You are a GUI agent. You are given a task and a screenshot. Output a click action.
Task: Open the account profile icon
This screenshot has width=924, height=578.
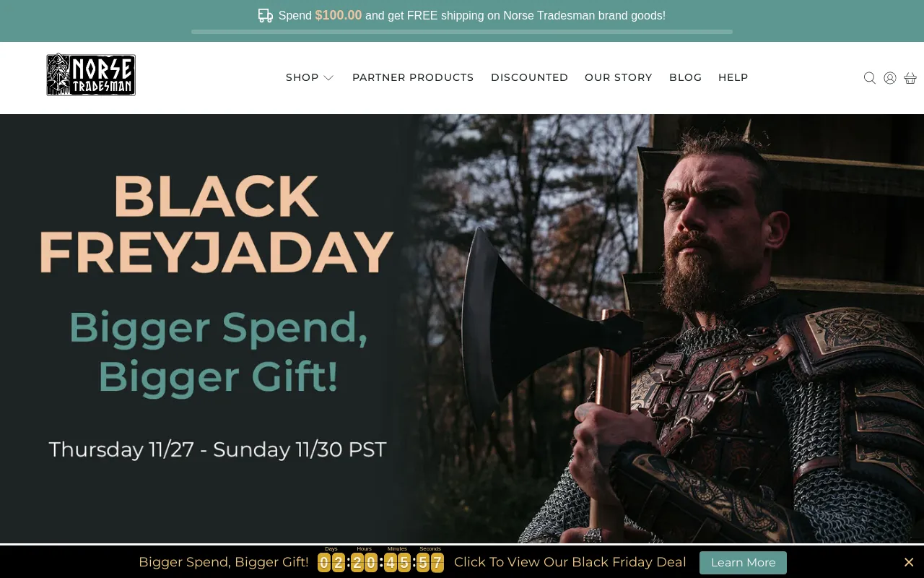click(x=889, y=78)
